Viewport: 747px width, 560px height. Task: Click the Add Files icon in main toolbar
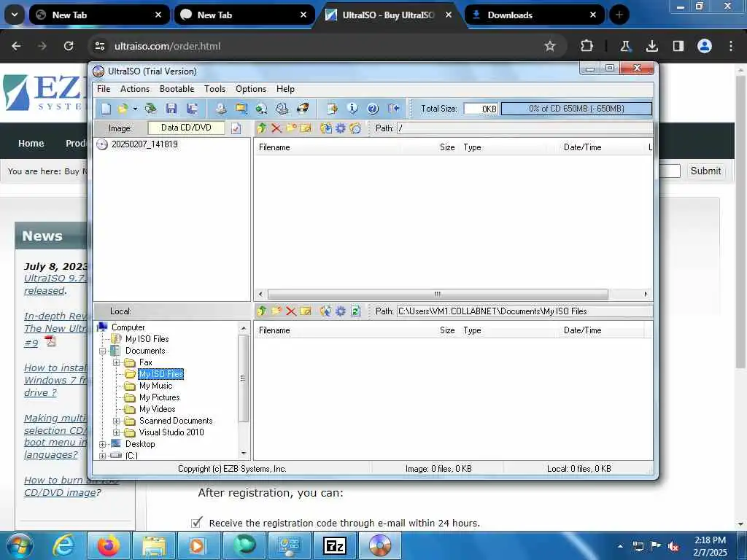pyautogui.click(x=332, y=109)
